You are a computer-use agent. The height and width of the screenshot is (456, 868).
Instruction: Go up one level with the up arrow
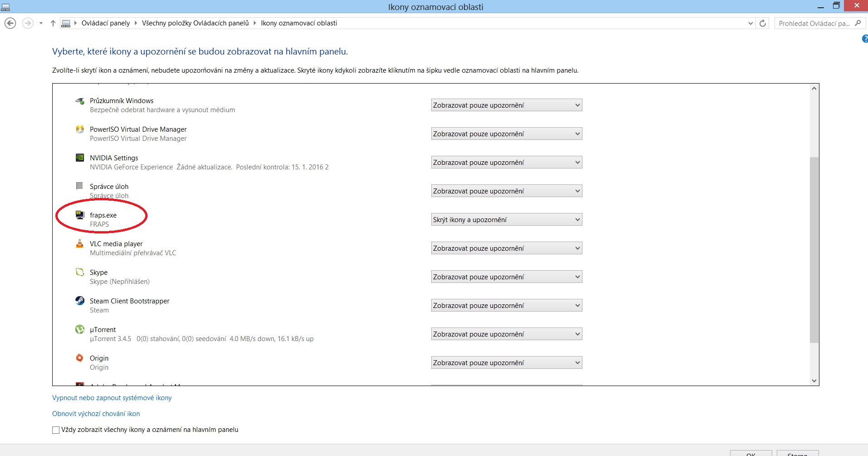tap(53, 23)
